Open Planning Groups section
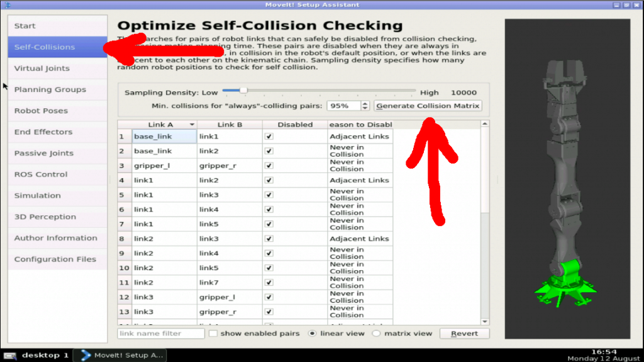The width and height of the screenshot is (644, 362). 57,89
